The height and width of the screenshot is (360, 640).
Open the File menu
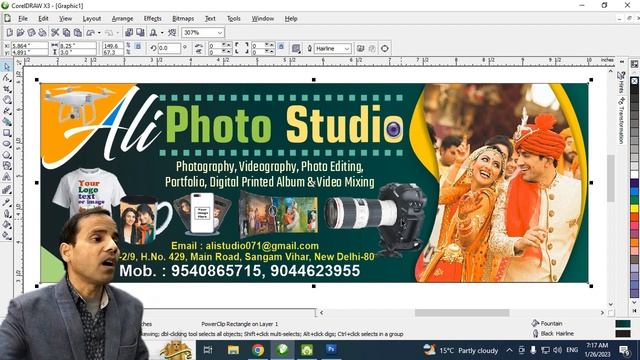pos(23,19)
